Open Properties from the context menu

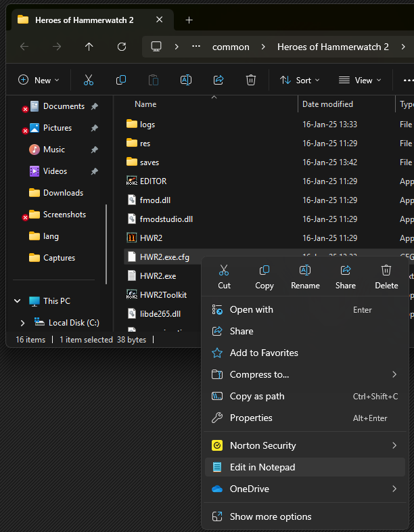(x=305, y=418)
